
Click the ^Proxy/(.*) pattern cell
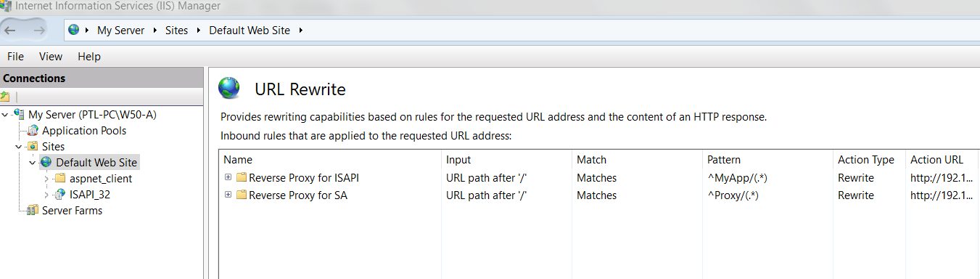coord(733,195)
